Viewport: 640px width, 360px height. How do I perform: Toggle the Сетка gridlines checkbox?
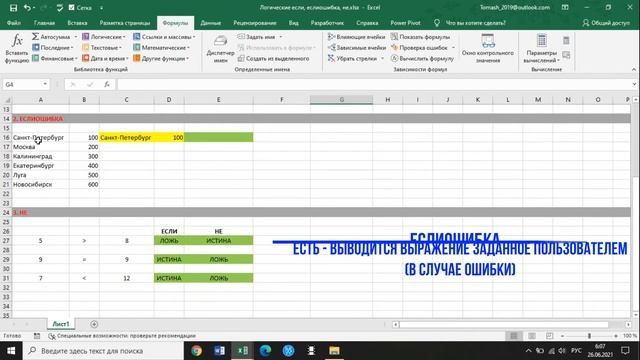[x=72, y=8]
